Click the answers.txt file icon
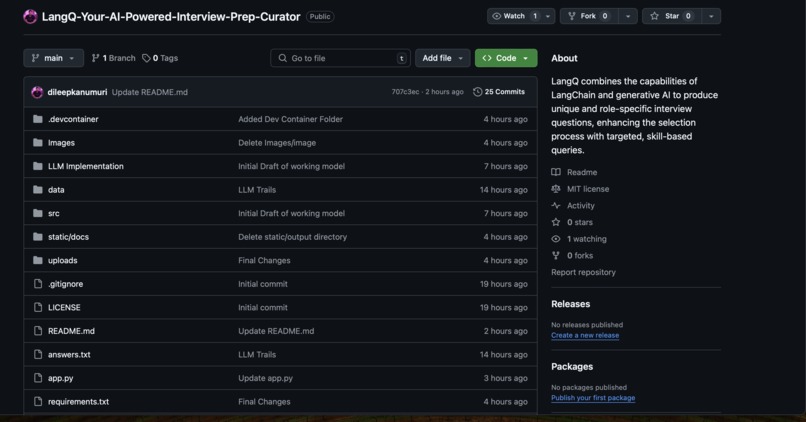 [x=38, y=354]
